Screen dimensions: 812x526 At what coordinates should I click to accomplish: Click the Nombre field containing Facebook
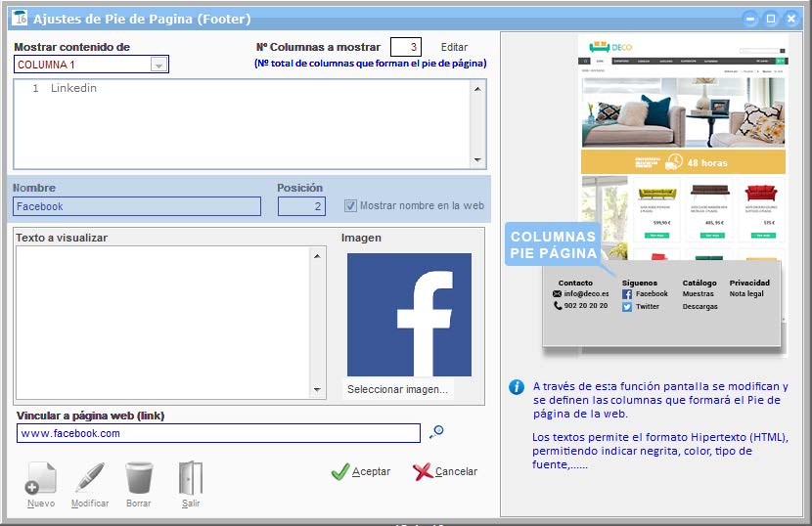[x=137, y=206]
